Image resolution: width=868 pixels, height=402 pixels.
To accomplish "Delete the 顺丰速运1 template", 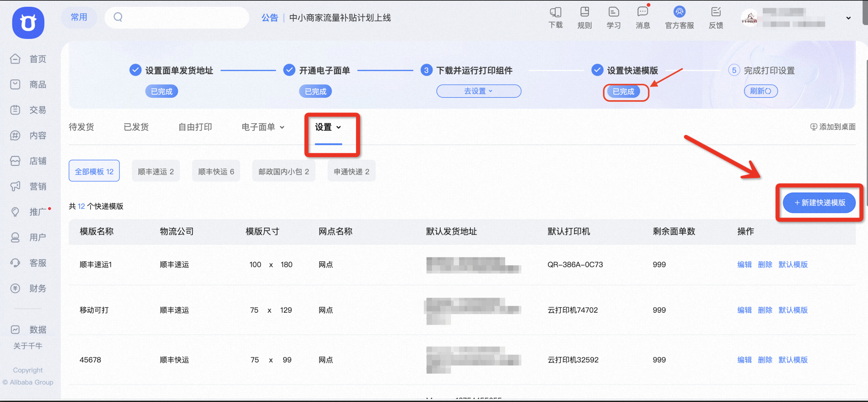I will pyautogui.click(x=765, y=265).
